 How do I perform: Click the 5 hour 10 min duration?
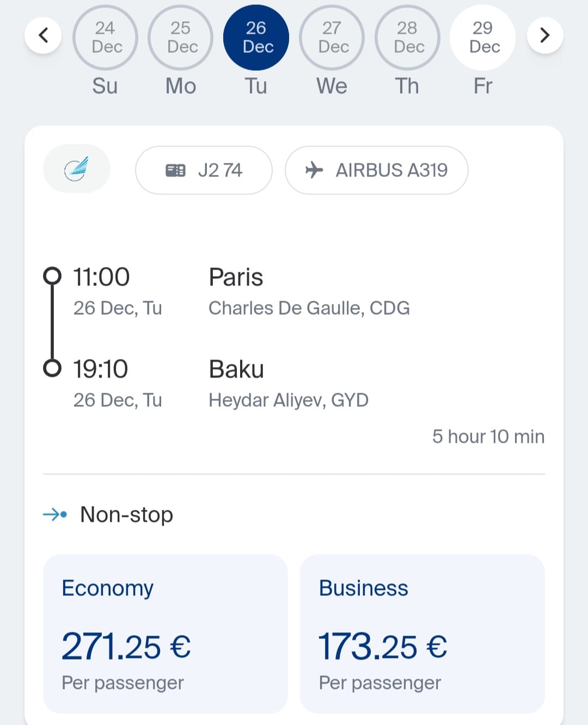488,436
